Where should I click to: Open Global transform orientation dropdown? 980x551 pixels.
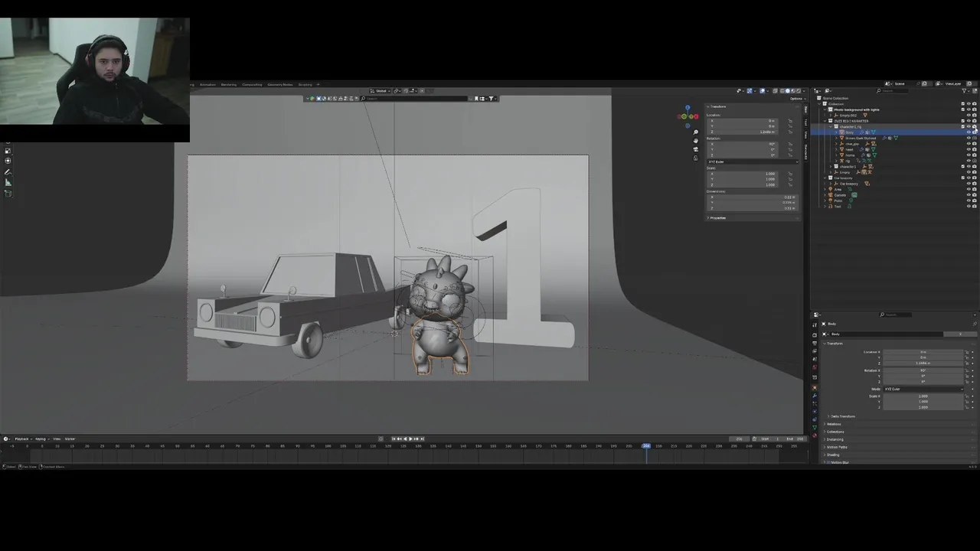(x=381, y=91)
